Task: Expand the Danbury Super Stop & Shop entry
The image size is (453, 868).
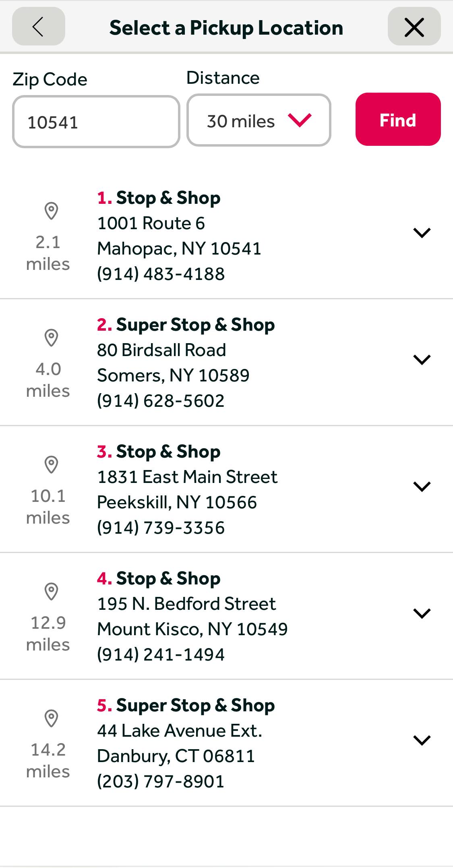Action: coord(422,740)
